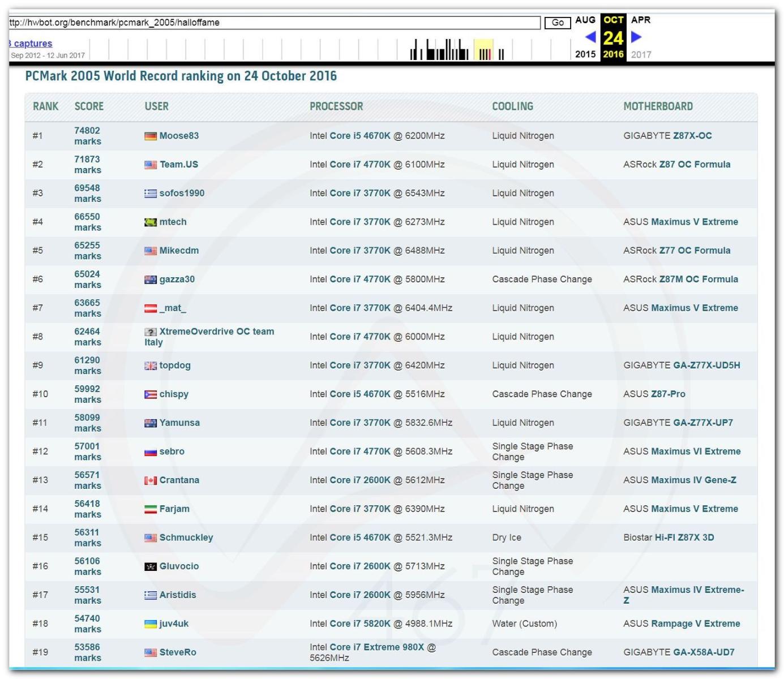Viewport: 784px width, 679px height.
Task: Open the GA-Z77X-UP7 motherboard link
Action: coord(703,423)
